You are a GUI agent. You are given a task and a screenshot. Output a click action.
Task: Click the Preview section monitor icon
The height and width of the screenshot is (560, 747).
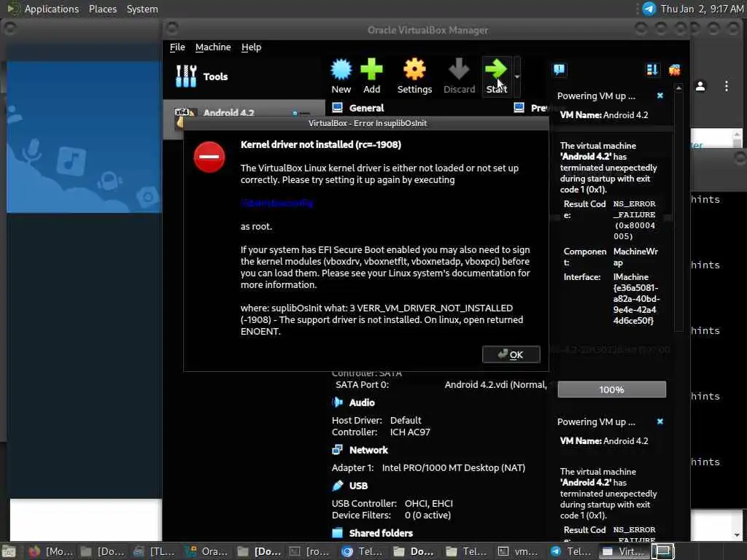coord(519,108)
